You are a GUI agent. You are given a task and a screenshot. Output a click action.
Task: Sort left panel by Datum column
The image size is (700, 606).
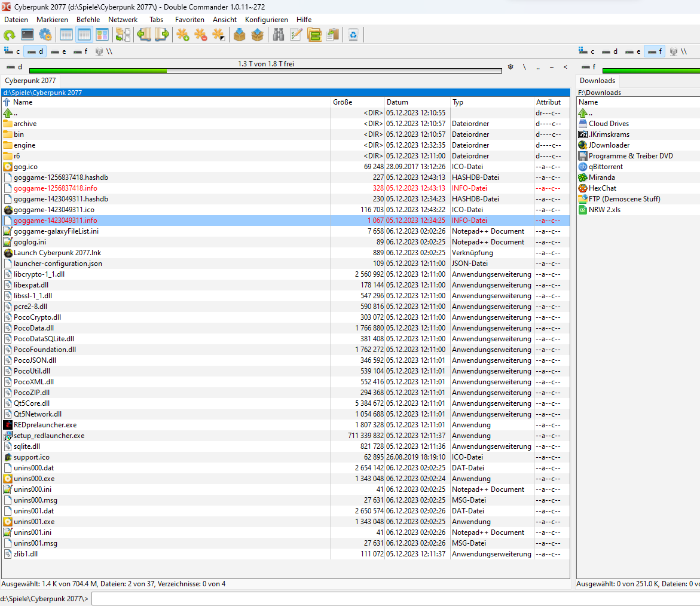417,102
